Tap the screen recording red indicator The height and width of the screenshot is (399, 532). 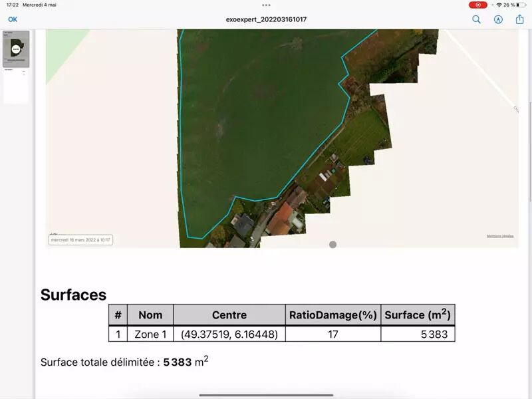point(478,5)
